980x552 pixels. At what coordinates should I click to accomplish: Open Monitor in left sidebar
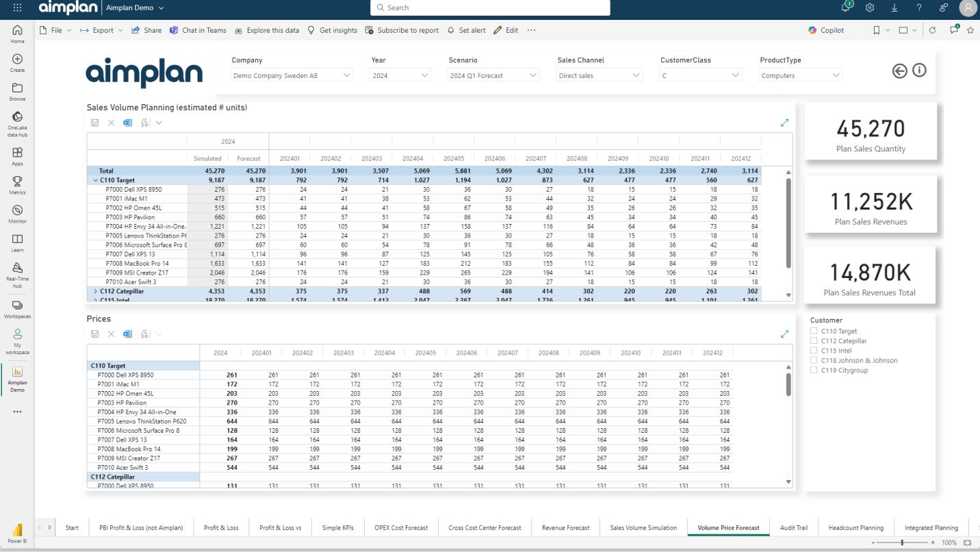(17, 214)
